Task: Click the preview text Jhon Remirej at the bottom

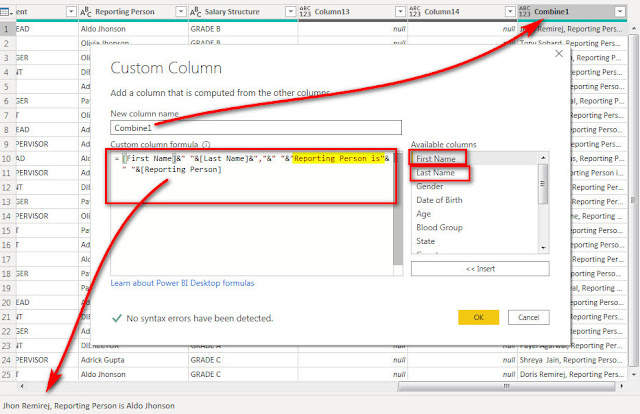Action: pyautogui.click(x=89, y=406)
